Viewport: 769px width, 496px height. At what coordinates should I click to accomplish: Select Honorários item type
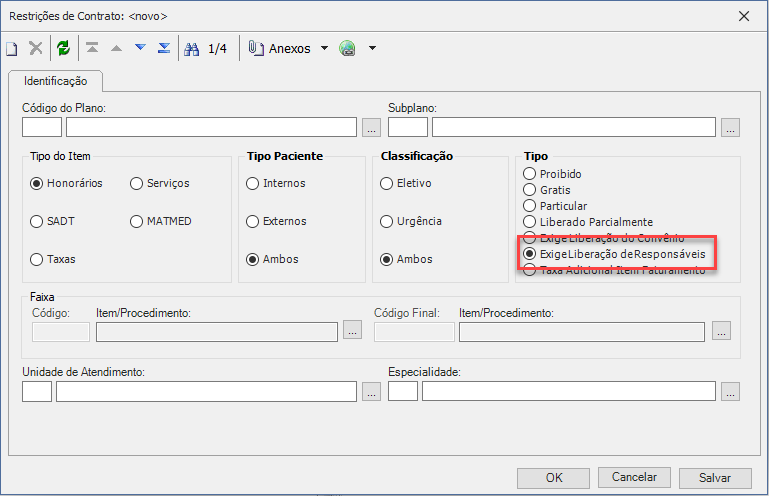coord(66,183)
